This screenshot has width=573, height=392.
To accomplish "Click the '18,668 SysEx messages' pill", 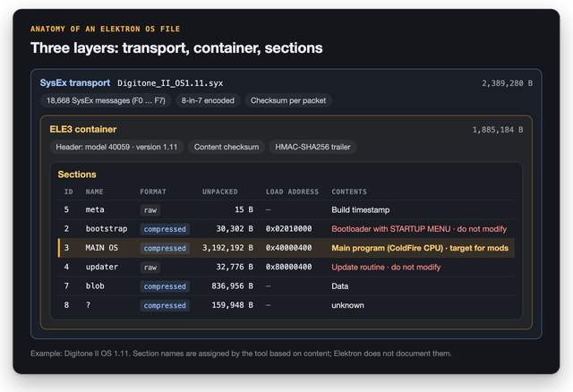I will pyautogui.click(x=106, y=100).
